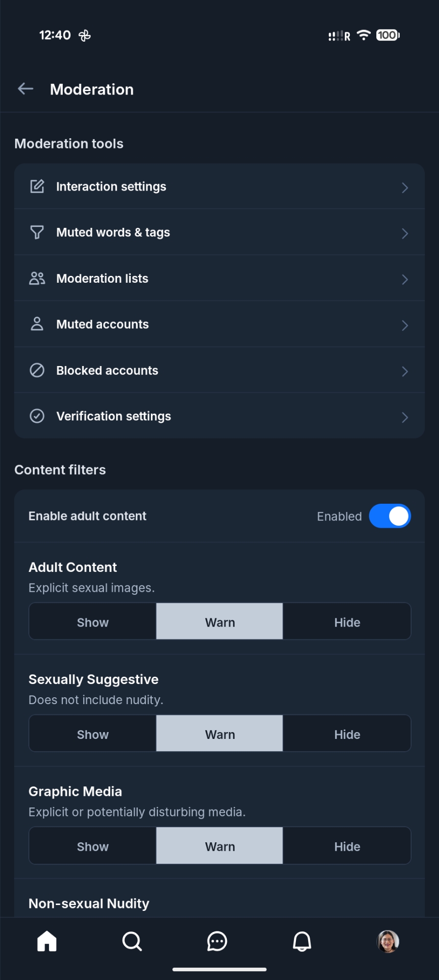
Task: Open profile avatar in bottom bar
Action: [x=388, y=941]
